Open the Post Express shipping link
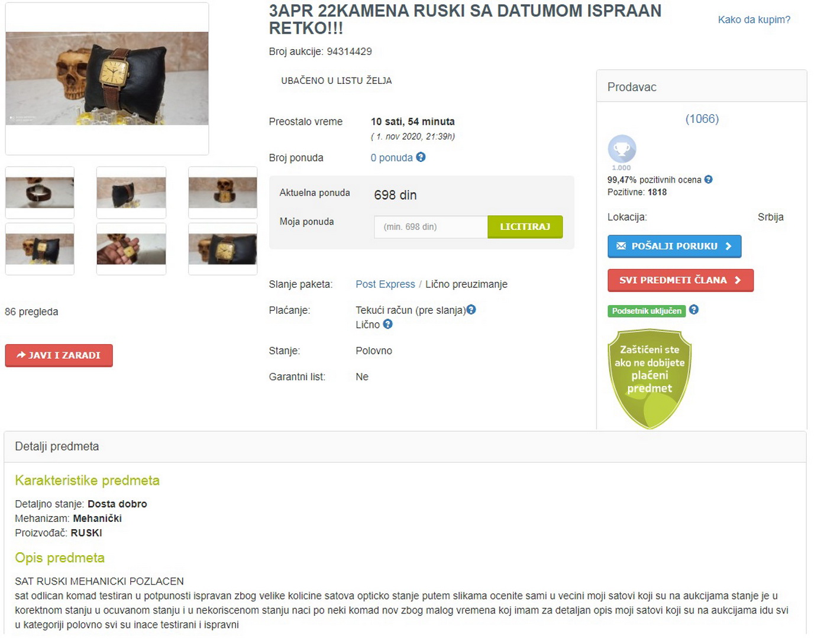This screenshot has width=840, height=639. pos(385,284)
